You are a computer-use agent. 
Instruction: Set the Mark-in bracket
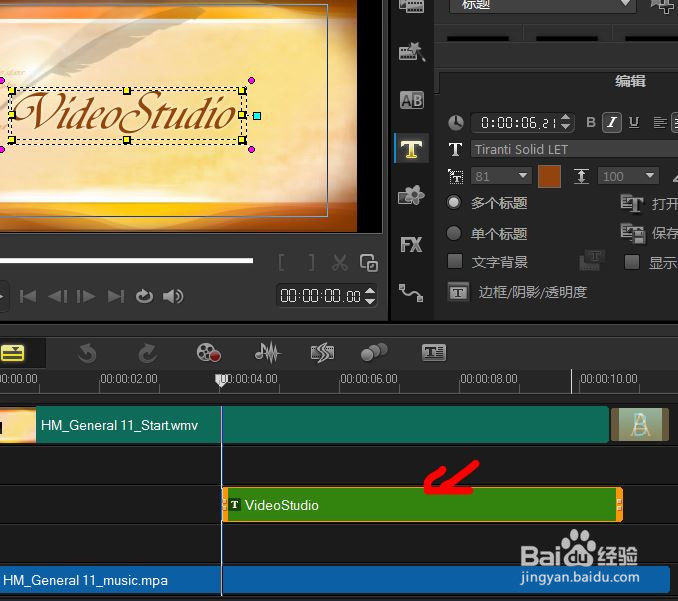pyautogui.click(x=281, y=262)
